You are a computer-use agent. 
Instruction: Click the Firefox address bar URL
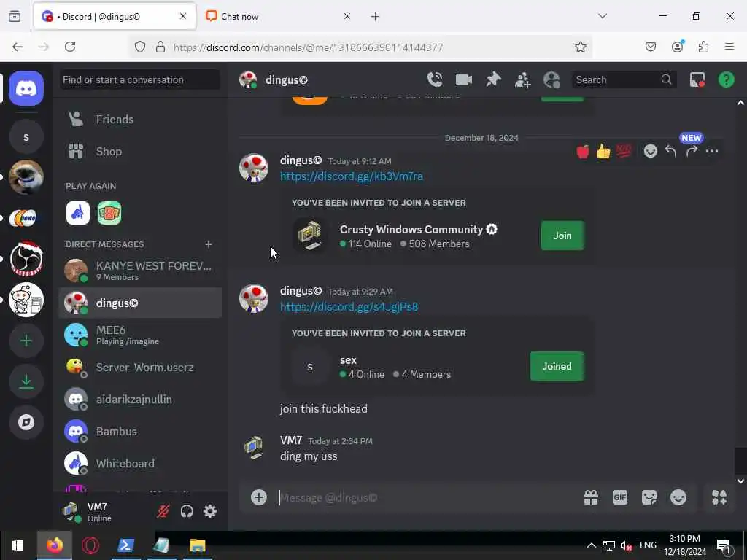click(x=309, y=47)
